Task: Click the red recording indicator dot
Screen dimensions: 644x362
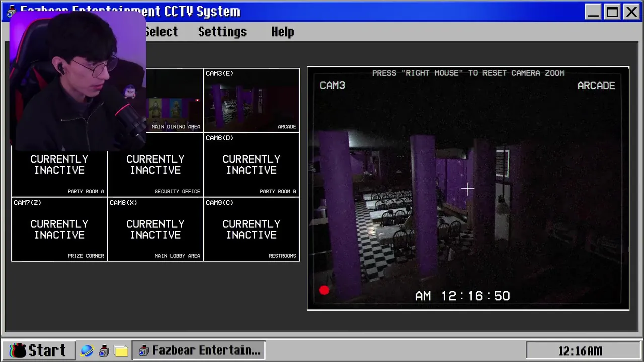Action: (x=324, y=290)
